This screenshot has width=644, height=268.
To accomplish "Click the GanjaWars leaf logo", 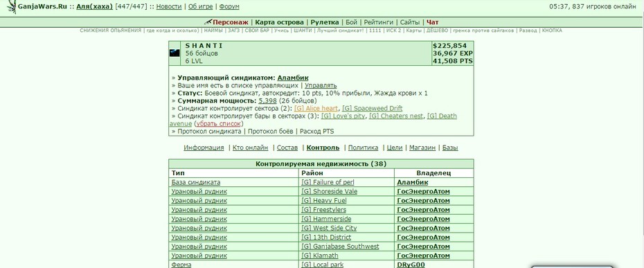I will point(12,7).
